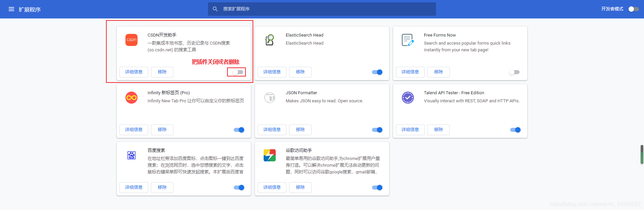Viewport: 644px width, 210px height.
Task: Click the Talend API Tester icon
Action: 408,98
